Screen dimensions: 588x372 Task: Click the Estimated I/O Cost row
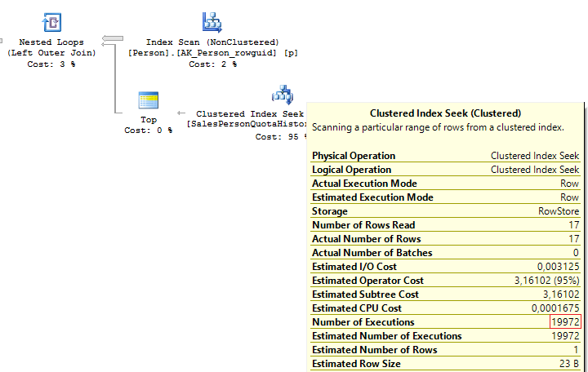446,267
